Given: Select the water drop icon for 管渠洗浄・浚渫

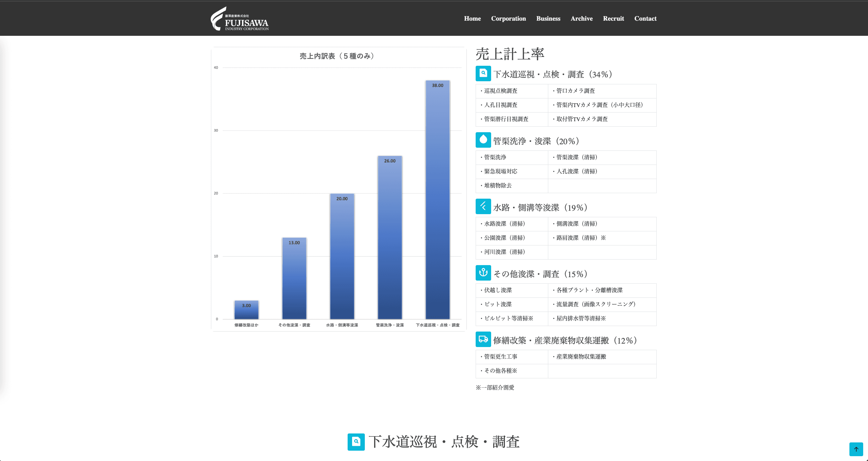Looking at the screenshot, I should (x=483, y=140).
